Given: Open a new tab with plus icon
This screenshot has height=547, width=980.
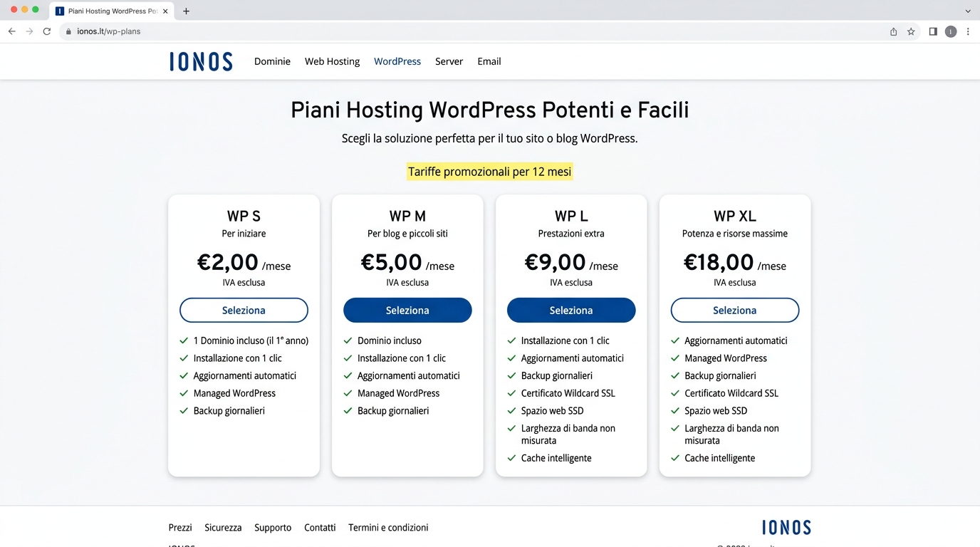Looking at the screenshot, I should tap(187, 11).
